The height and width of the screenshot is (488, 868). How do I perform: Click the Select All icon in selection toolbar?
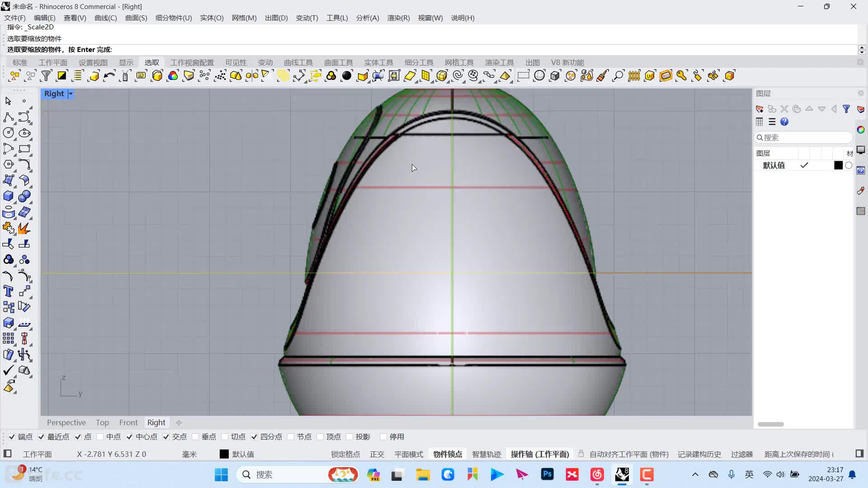tap(15, 76)
